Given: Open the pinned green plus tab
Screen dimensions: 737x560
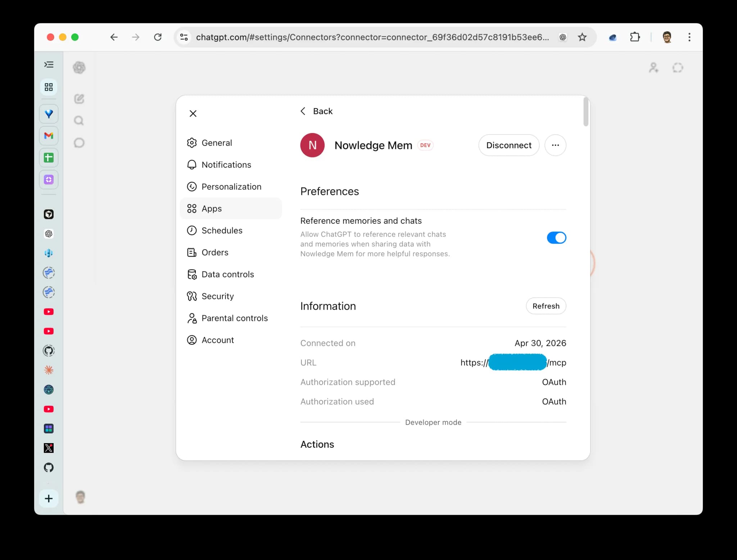Looking at the screenshot, I should (49, 158).
